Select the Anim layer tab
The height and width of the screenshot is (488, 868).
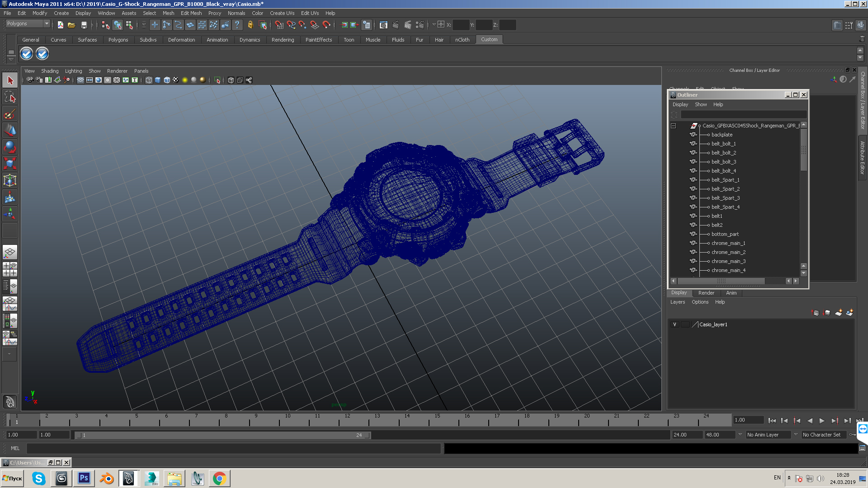point(731,293)
